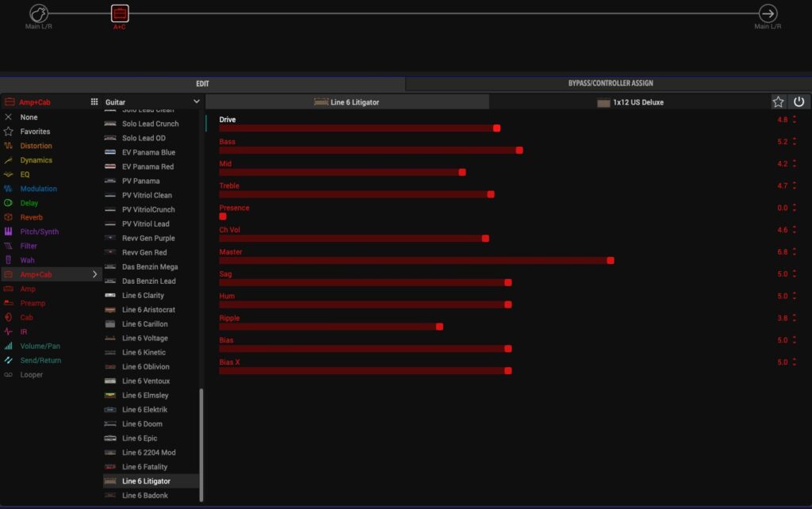Pick the Wah effect category
The width and height of the screenshot is (812, 509).
pyautogui.click(x=27, y=260)
